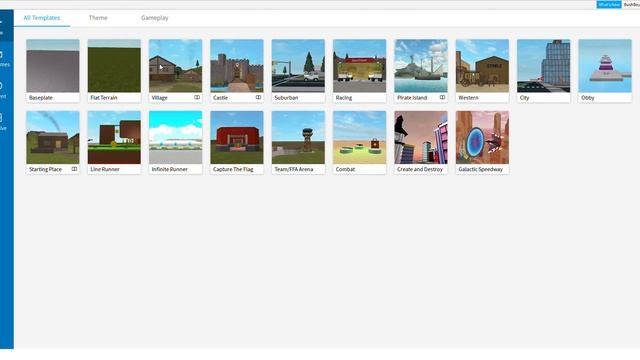
Task: Choose the City template thumbnail
Action: (x=544, y=66)
